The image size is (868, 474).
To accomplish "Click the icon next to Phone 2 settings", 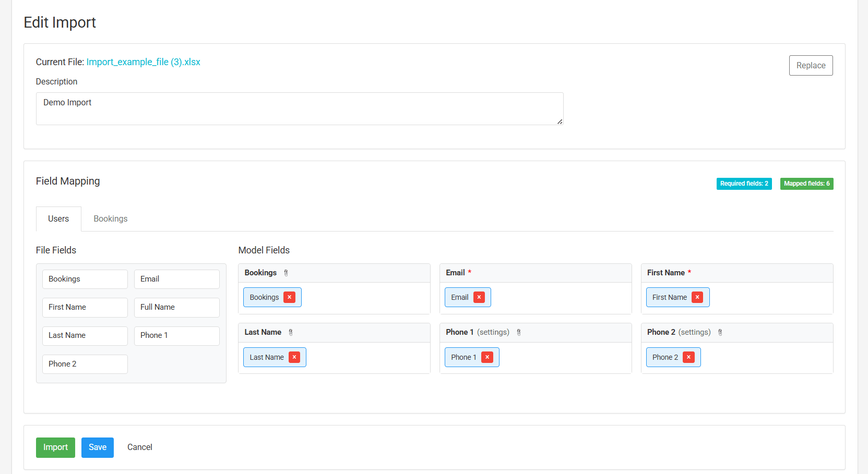I will (x=720, y=332).
